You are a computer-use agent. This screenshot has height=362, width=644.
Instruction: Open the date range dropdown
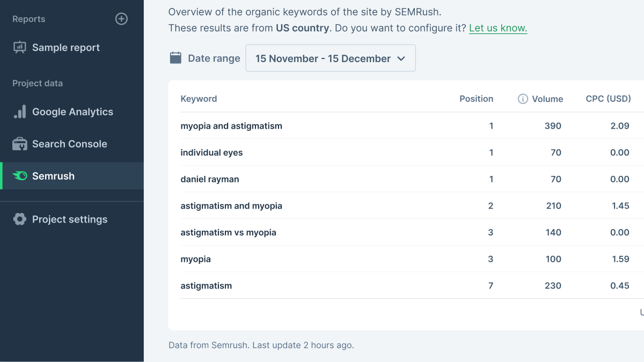point(323,58)
